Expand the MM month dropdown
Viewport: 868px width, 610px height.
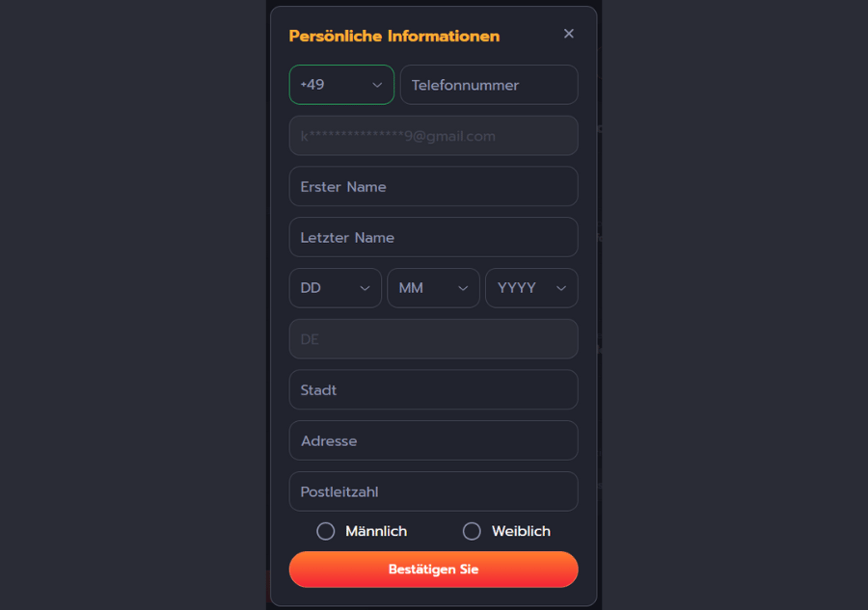coord(433,288)
